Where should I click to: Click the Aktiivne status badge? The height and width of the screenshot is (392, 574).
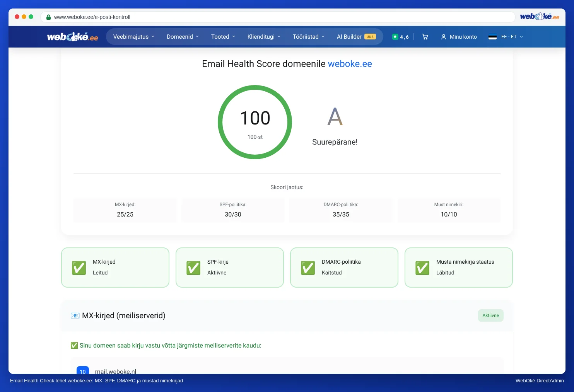point(491,315)
